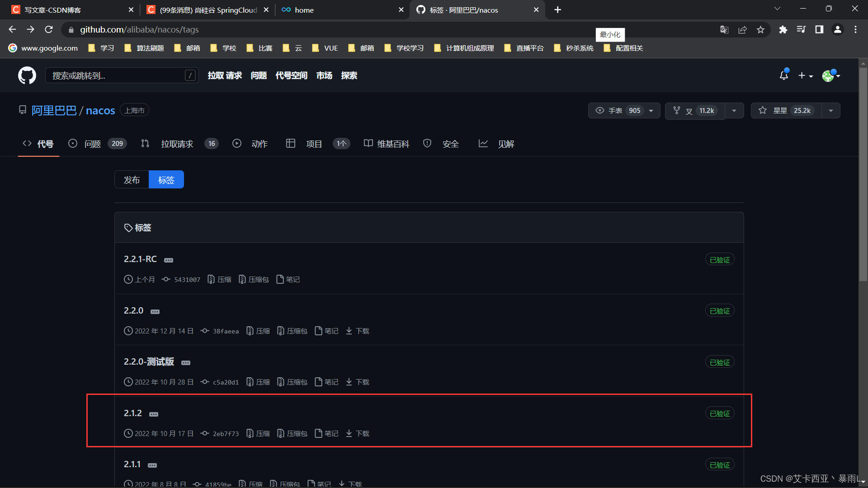Open the GitHub home logo
The image size is (868, 488).
[27, 75]
